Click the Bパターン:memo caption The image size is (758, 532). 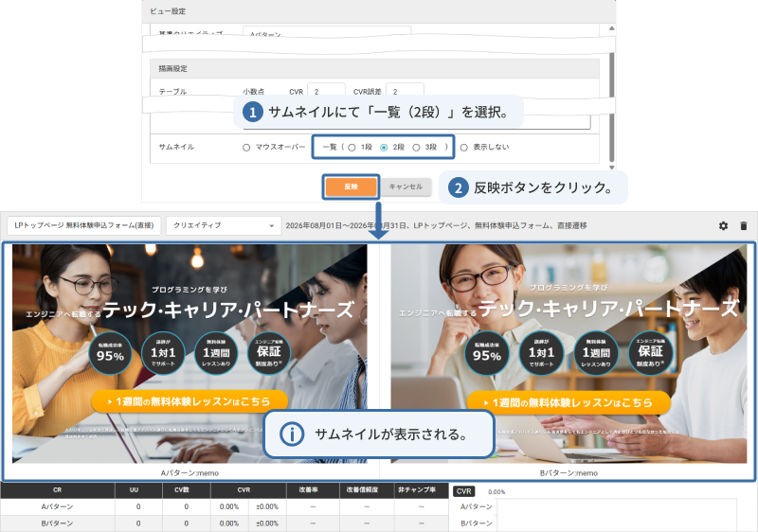568,473
